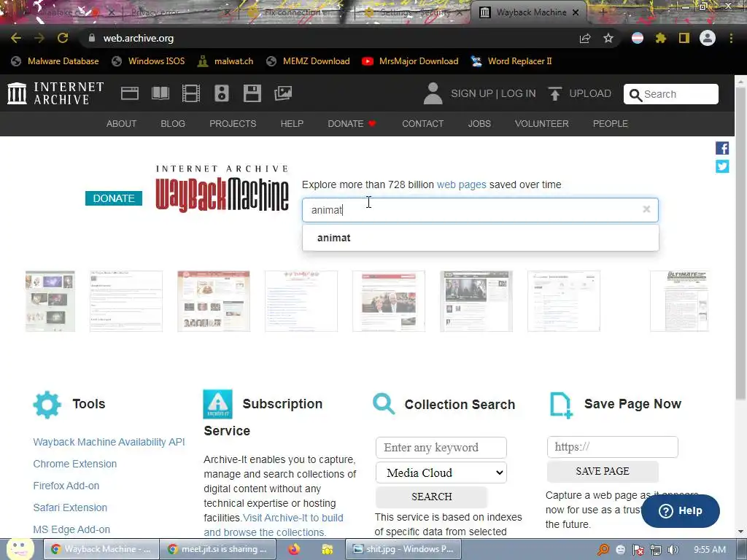
Task: Open the Video film strip icon
Action: tap(191, 93)
